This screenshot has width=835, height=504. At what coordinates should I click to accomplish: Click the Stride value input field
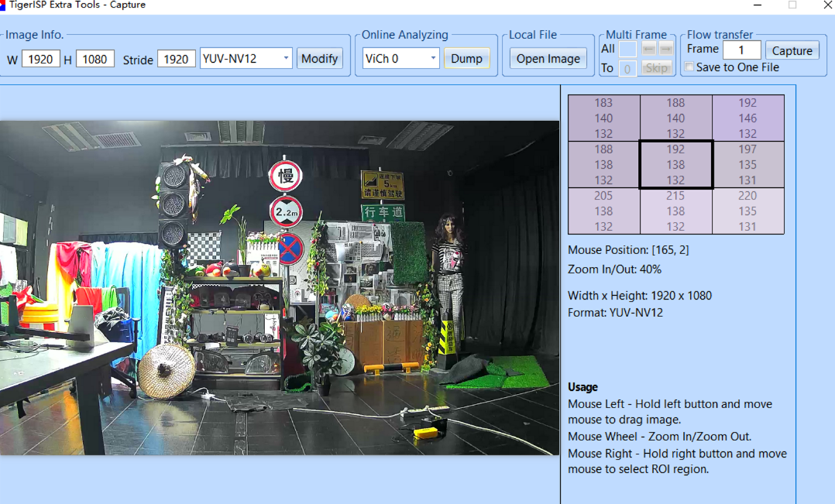(176, 59)
